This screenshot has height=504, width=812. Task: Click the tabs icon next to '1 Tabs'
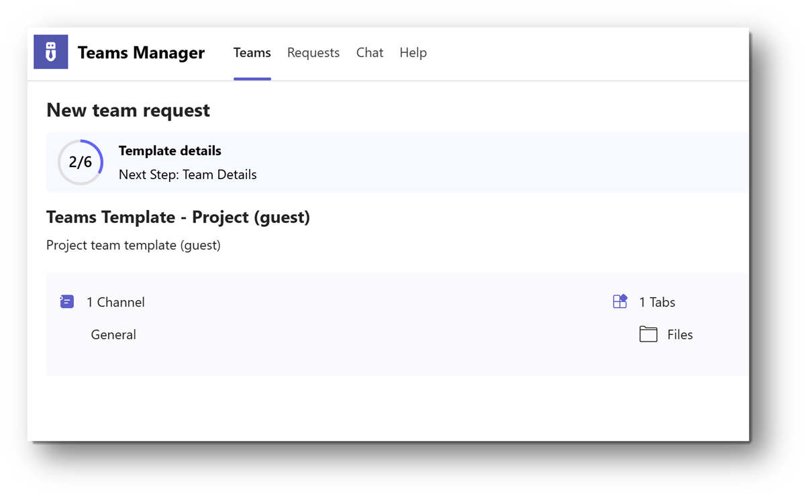(x=619, y=301)
